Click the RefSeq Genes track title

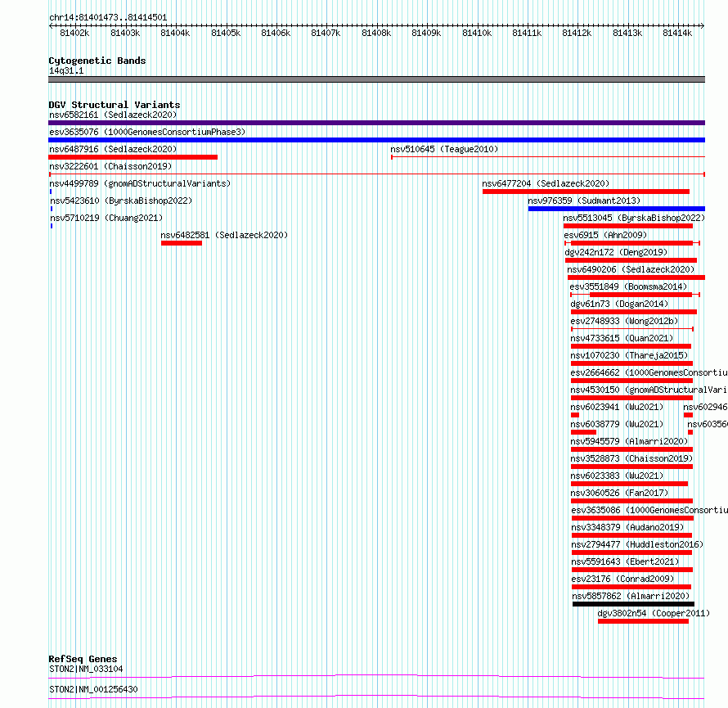pos(83,659)
